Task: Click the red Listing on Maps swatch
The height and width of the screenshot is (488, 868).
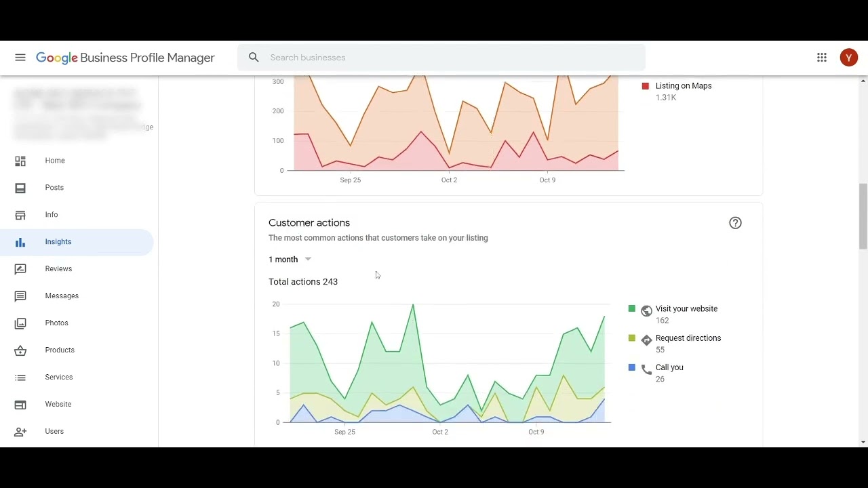Action: (646, 86)
